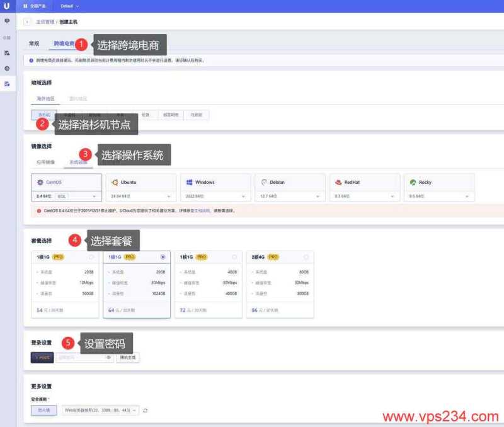504x427 pixels.
Task: Click the 随机生成 password button
Action: click(127, 357)
